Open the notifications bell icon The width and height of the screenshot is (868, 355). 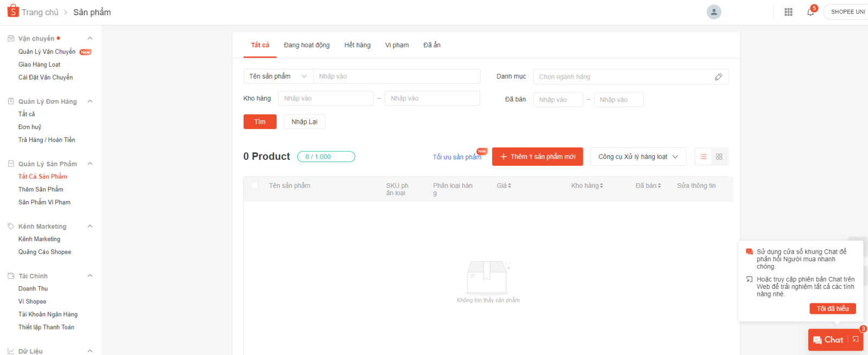810,12
